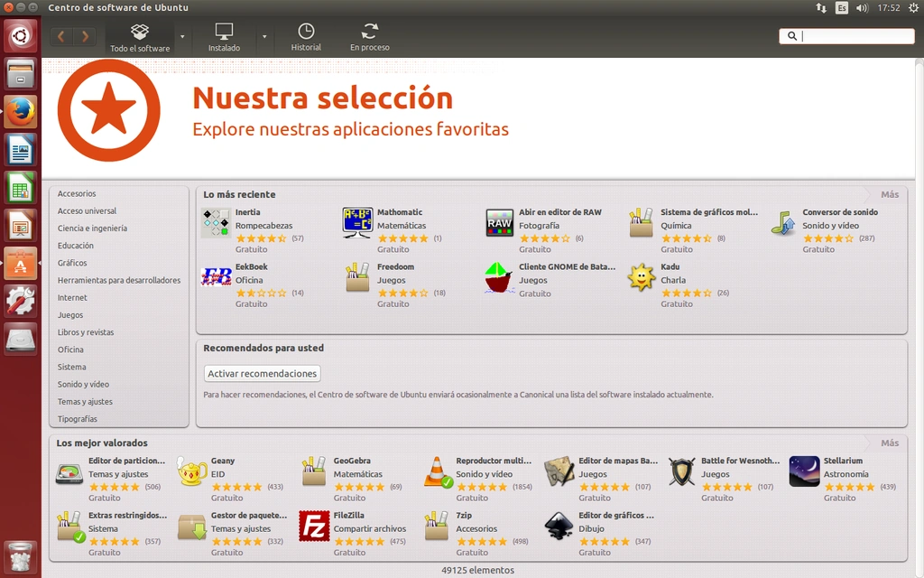The width and height of the screenshot is (924, 578).
Task: Open the Historial view
Action: (x=306, y=38)
